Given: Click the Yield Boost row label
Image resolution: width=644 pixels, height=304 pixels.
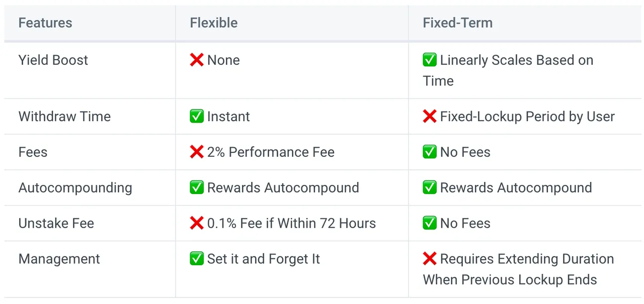Looking at the screenshot, I should (53, 60).
